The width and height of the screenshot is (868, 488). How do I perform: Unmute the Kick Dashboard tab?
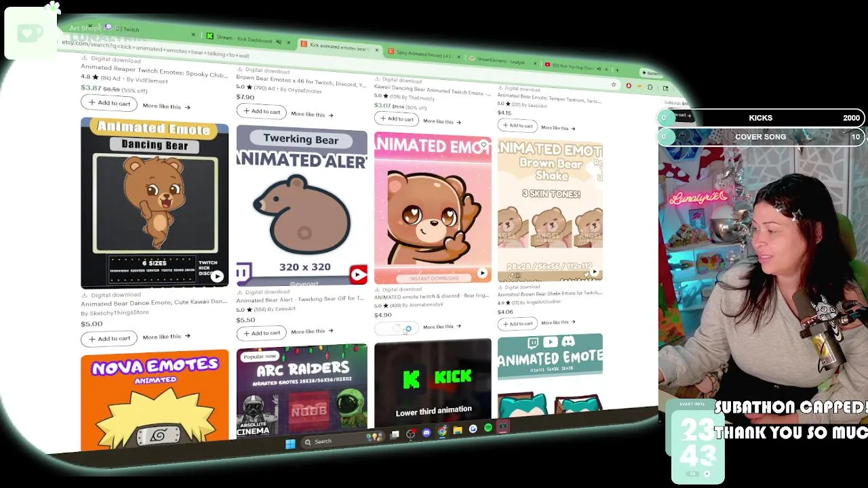pos(279,42)
